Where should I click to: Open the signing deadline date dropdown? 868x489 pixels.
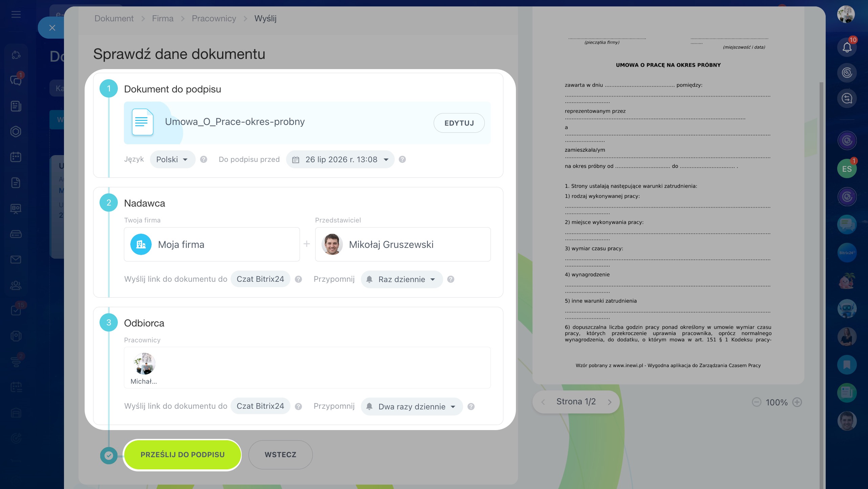pos(340,160)
